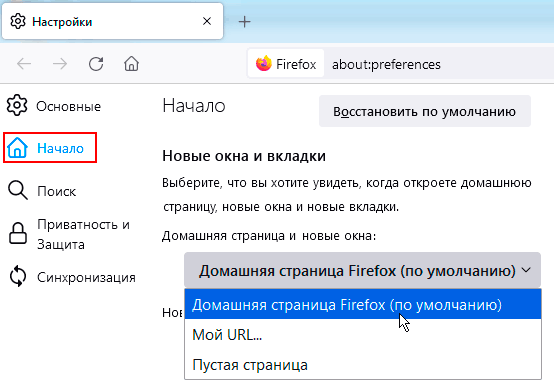
Task: Click the back navigation arrow
Action: (x=24, y=64)
